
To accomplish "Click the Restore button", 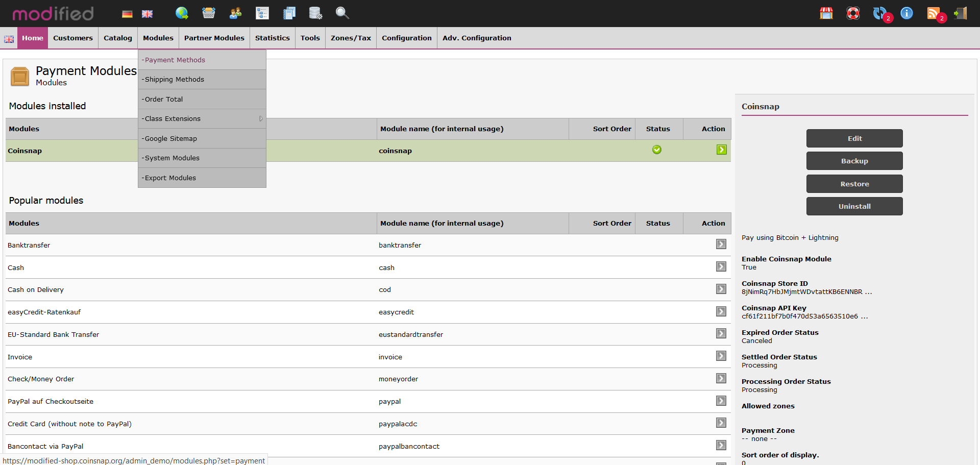I will (x=854, y=184).
